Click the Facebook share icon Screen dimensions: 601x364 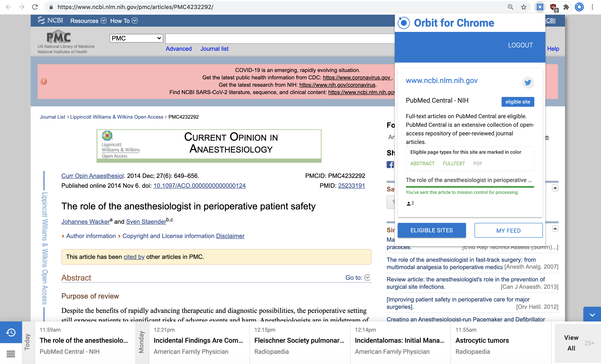point(390,165)
